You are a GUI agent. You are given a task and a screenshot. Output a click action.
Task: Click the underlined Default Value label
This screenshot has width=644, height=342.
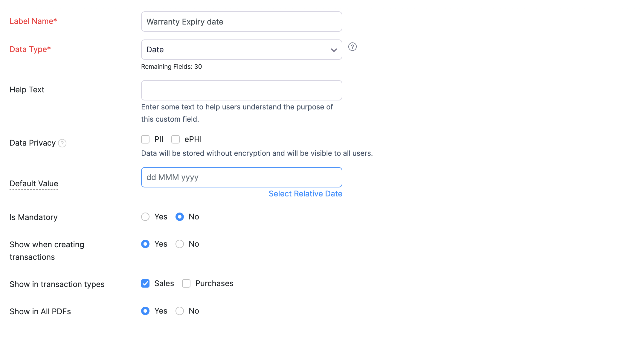point(34,184)
